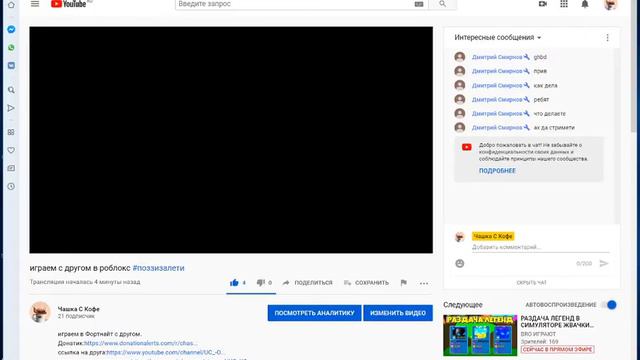
Task: Click chat message 'ghbd' author name
Action: 497,57
